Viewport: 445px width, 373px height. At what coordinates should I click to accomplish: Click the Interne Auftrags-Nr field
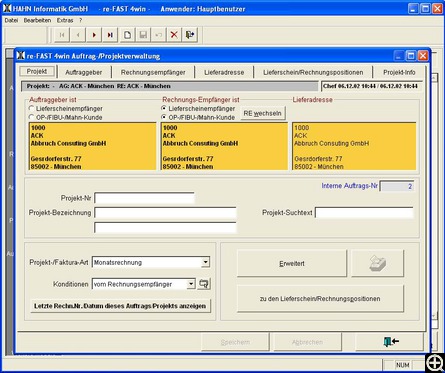pyautogui.click(x=397, y=186)
